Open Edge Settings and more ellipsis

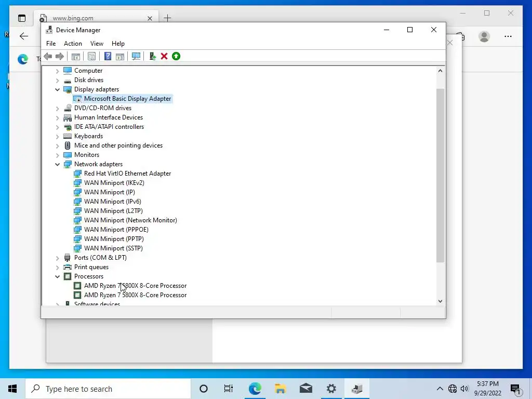point(508,36)
